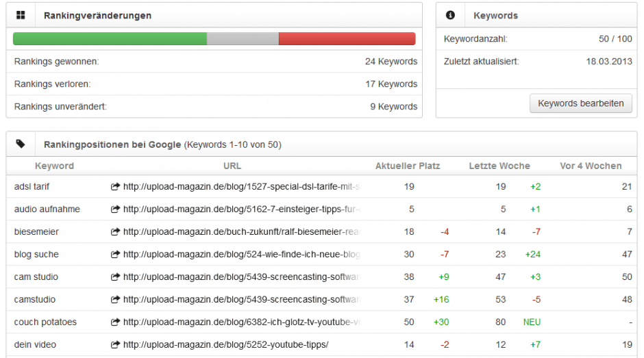Click external link icon in dein video row
The width and height of the screenshot is (644, 358).
click(x=115, y=345)
